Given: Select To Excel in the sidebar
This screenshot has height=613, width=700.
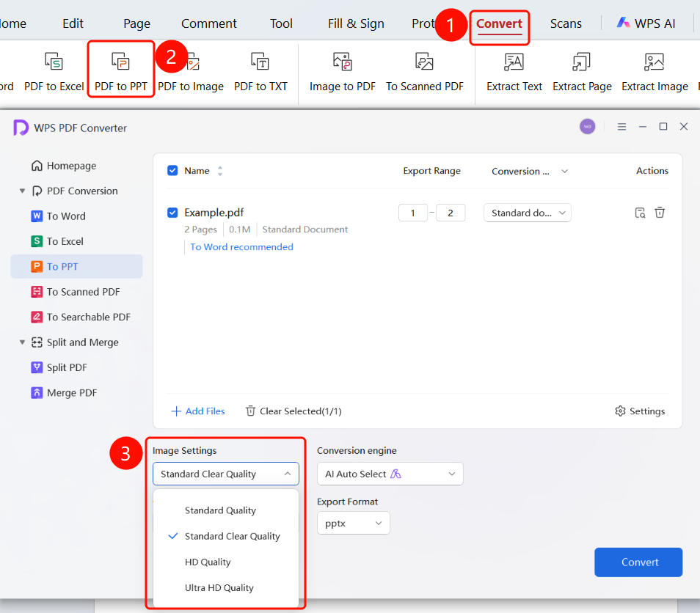Looking at the screenshot, I should point(57,241).
